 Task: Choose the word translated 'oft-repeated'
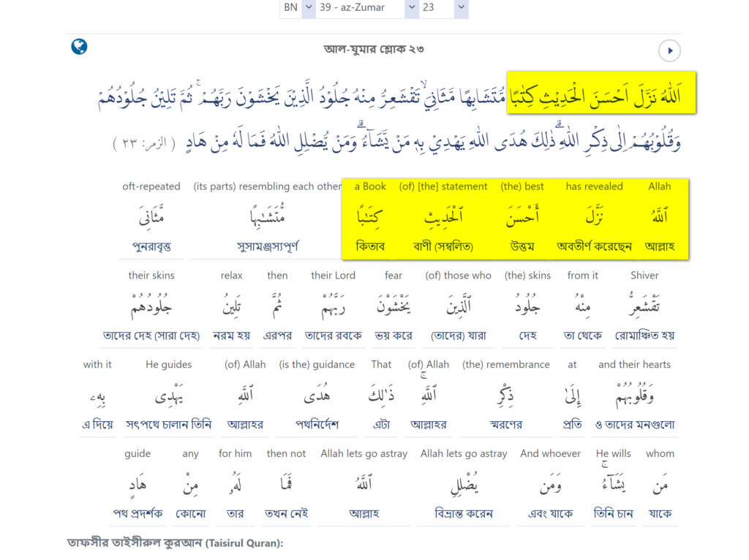pos(153,216)
